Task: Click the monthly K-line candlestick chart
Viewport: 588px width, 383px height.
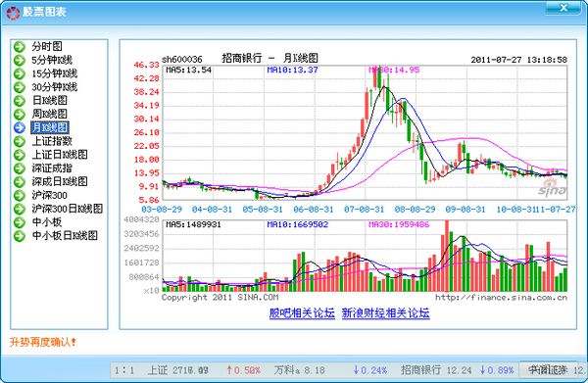Action: 365,132
